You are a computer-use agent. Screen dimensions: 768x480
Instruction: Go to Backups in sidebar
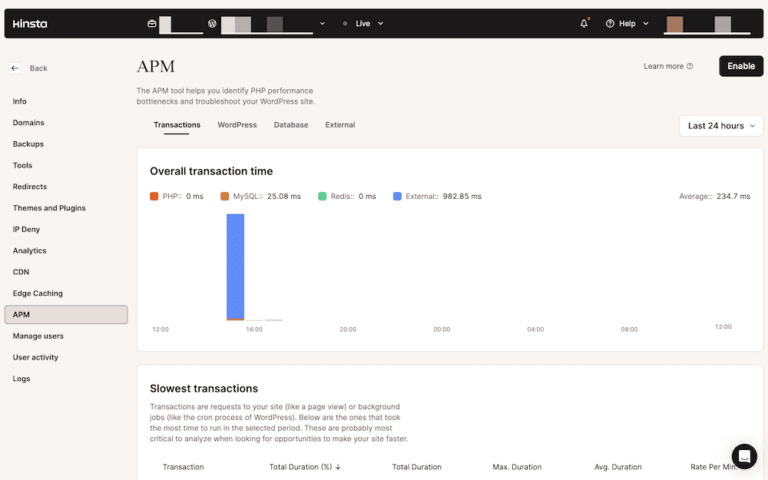pyautogui.click(x=28, y=144)
